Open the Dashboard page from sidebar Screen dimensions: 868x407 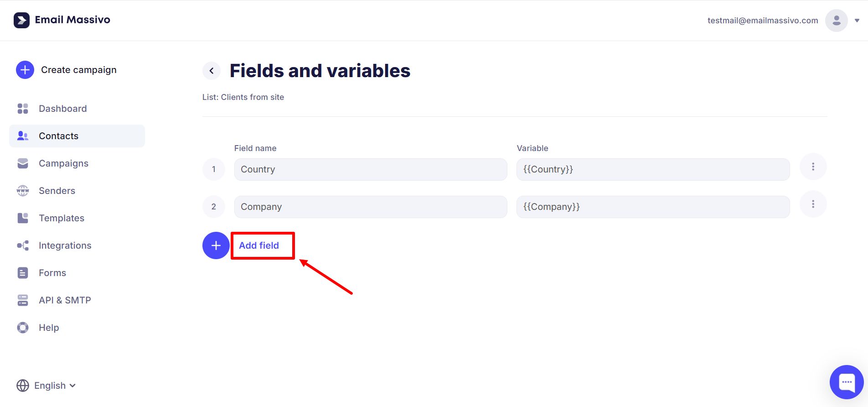tap(62, 109)
